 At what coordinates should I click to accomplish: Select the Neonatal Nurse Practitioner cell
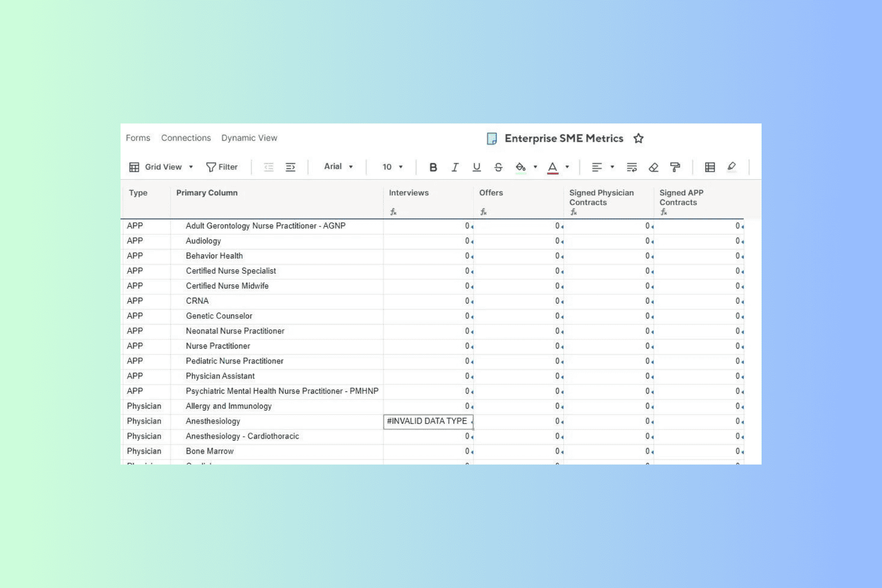(277, 331)
